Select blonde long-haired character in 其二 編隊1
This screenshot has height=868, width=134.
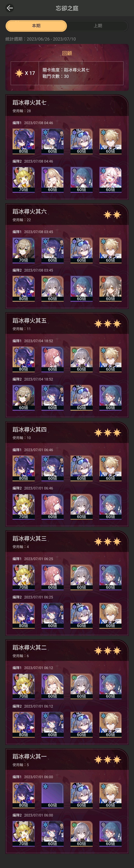pos(52,686)
